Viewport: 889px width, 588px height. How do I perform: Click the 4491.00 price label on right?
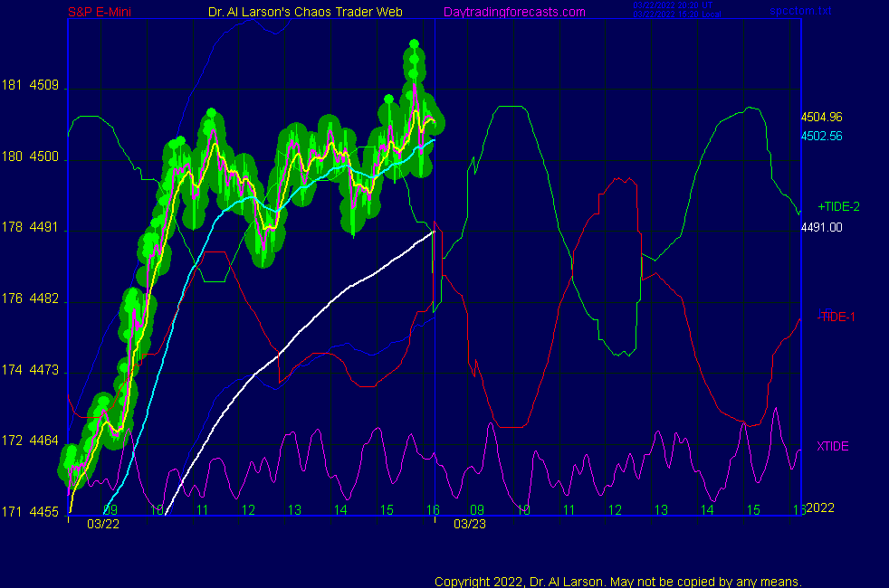(x=821, y=227)
